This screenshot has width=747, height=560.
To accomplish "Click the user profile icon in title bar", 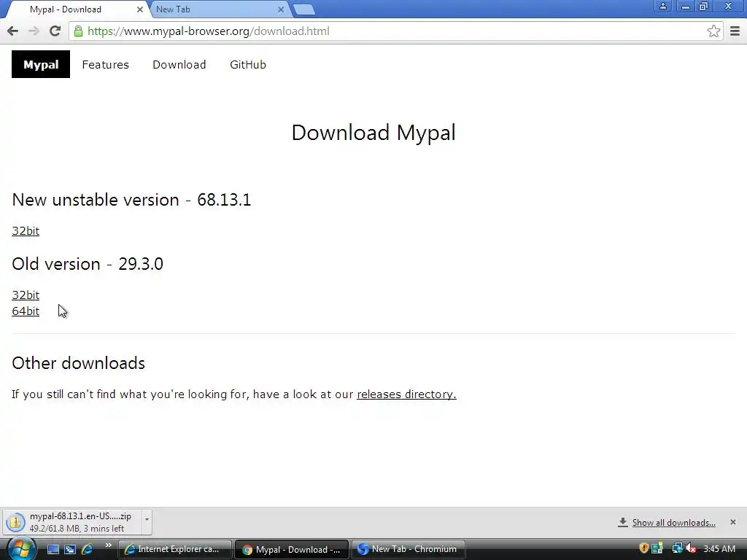I will (662, 6).
